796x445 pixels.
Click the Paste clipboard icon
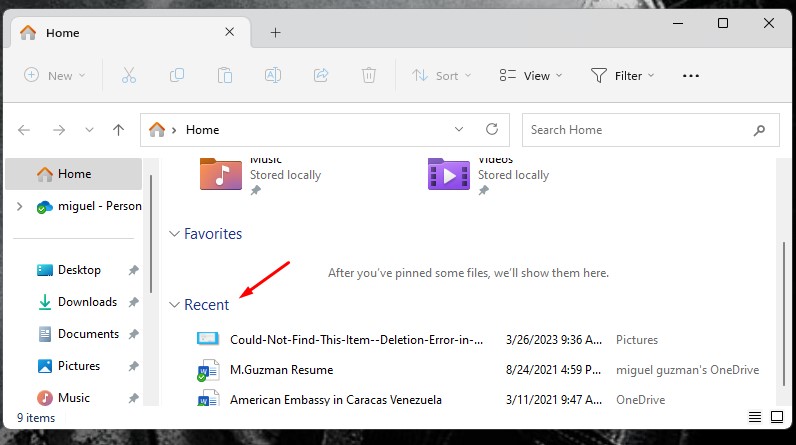[x=225, y=76]
